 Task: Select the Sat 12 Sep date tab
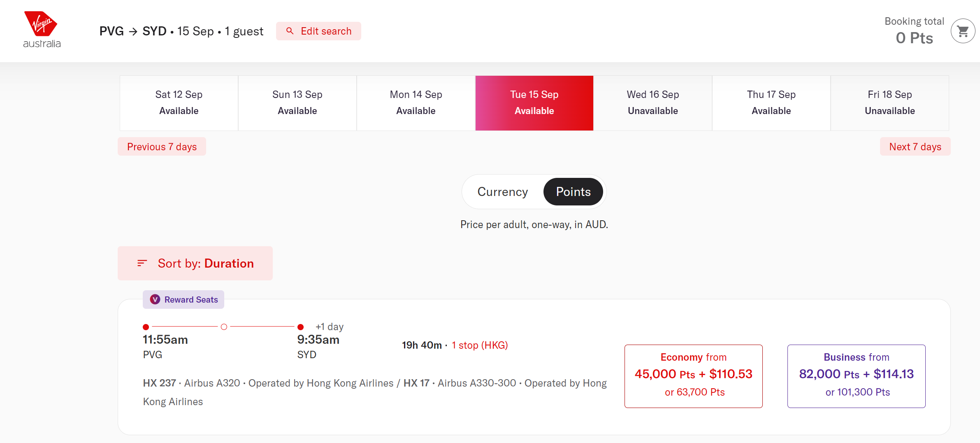coord(179,103)
